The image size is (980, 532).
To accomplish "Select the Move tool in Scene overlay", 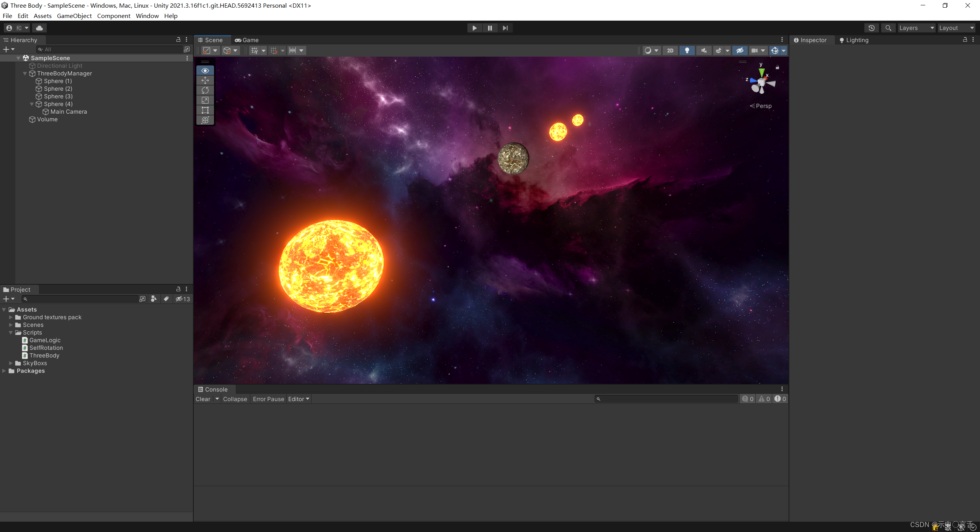I will point(205,80).
